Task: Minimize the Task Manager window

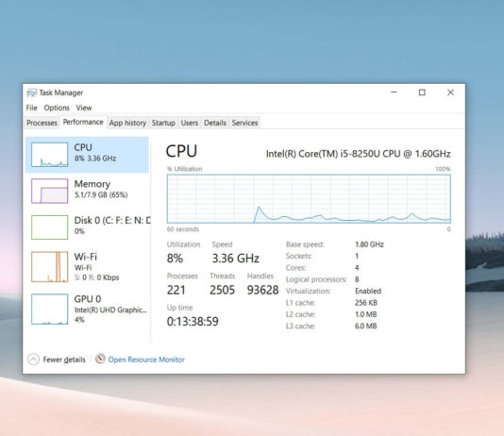Action: tap(394, 92)
